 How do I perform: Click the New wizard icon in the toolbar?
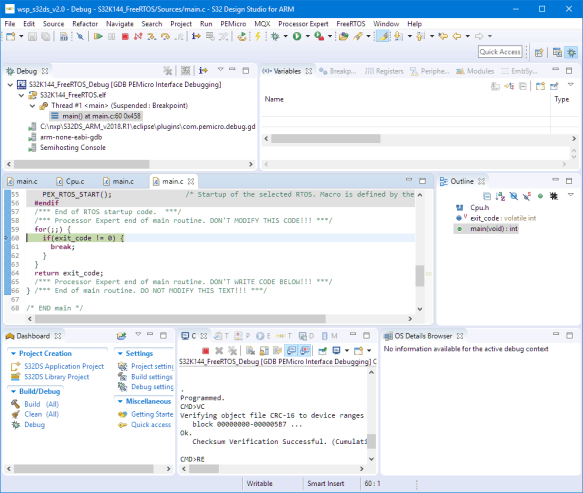11,36
